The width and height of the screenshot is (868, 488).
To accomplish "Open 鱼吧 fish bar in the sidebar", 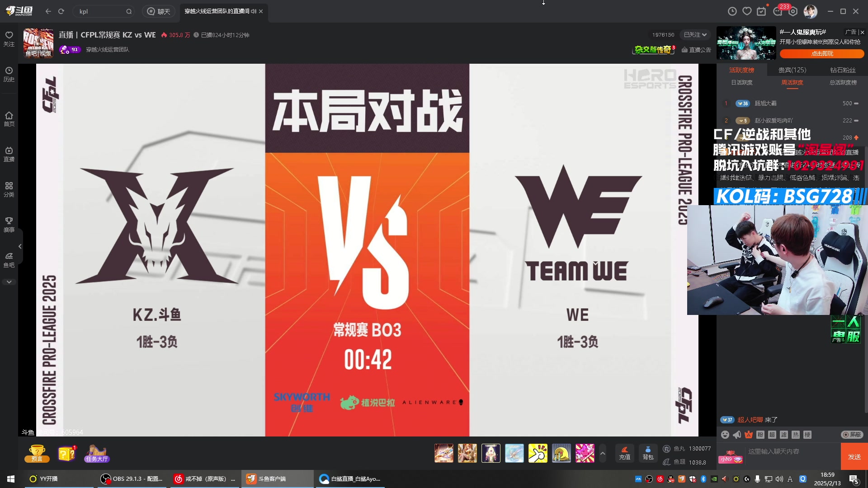I will click(9, 260).
